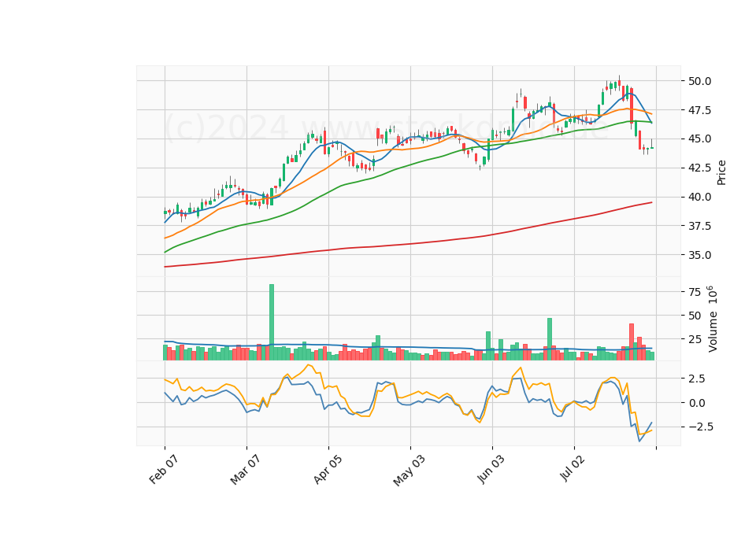Click the Mar 07 date label

(246, 470)
